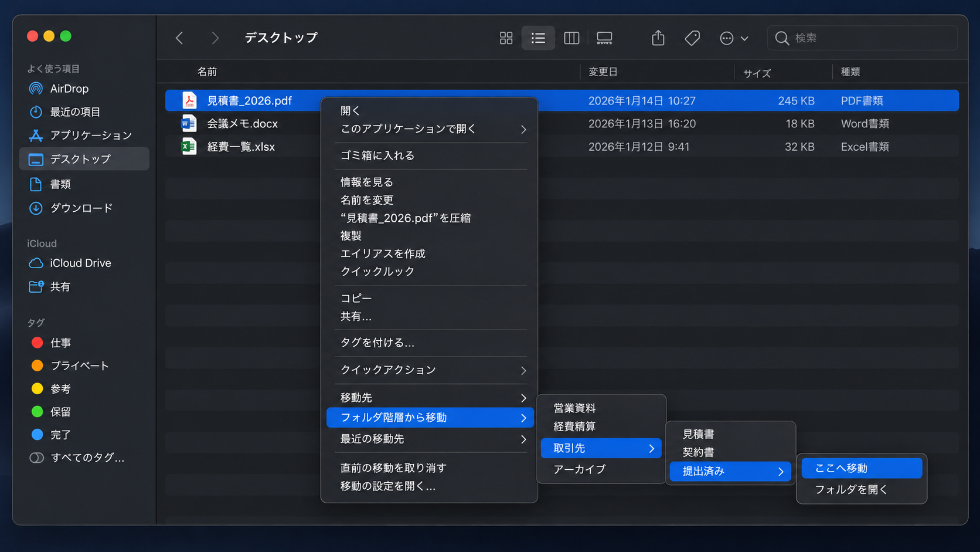
Task: Open the ellipsis action menu
Action: 734,38
